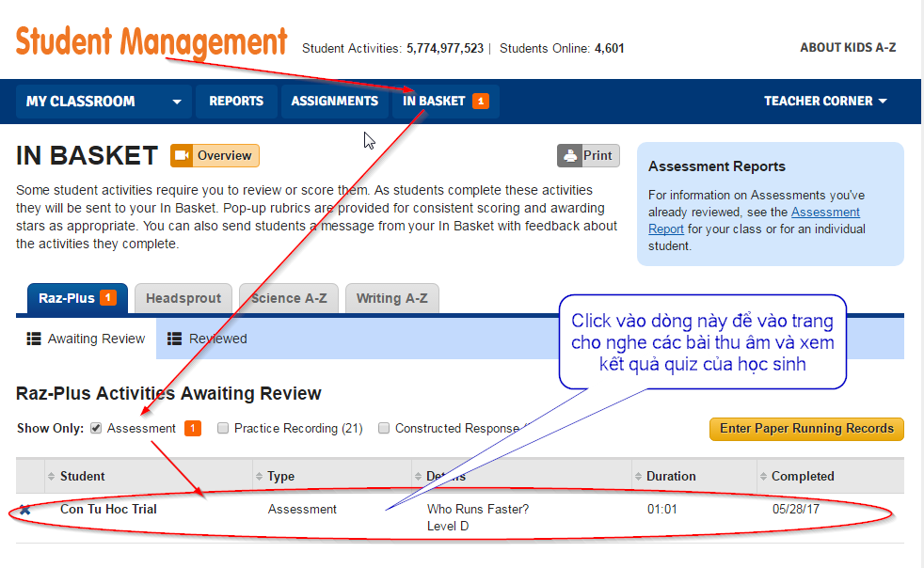This screenshot has width=924, height=568.
Task: Remove Con Tu Hoc Trial row with X icon
Action: (24, 510)
